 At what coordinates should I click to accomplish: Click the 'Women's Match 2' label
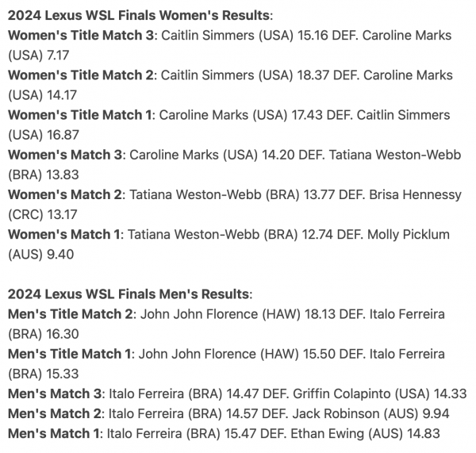pyautogui.click(x=65, y=194)
